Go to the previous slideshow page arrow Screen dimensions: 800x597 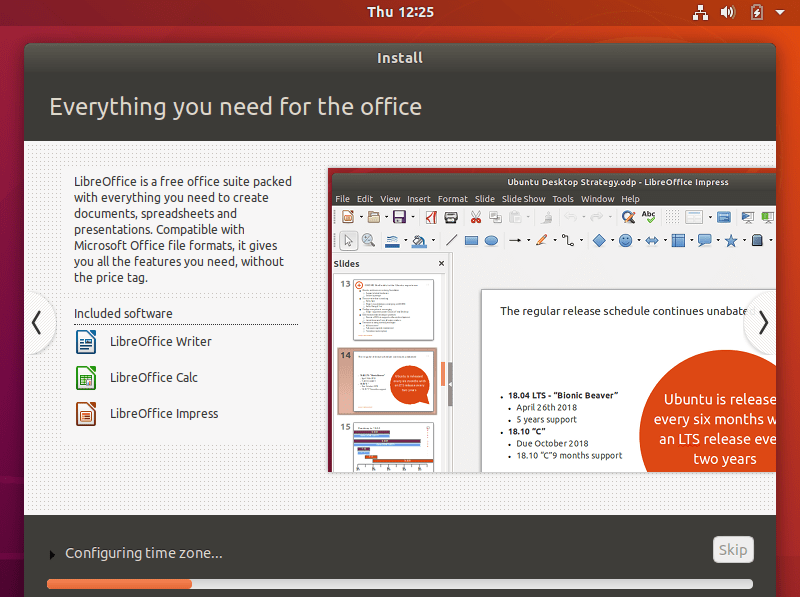(x=37, y=323)
